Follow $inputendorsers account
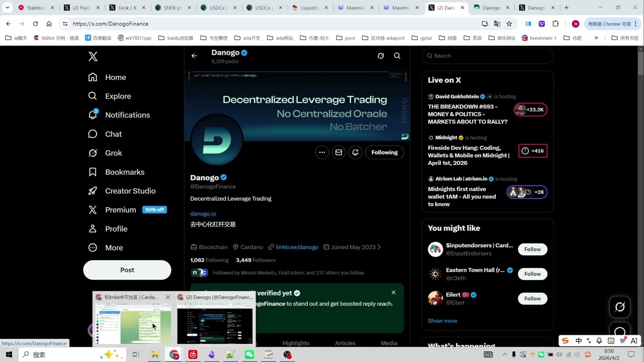This screenshot has height=362, width=644. tap(532, 249)
